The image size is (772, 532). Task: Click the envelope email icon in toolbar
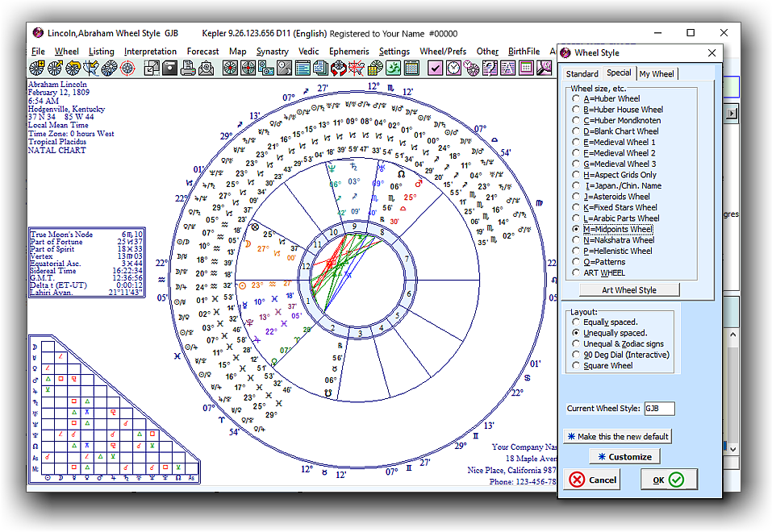[x=206, y=69]
